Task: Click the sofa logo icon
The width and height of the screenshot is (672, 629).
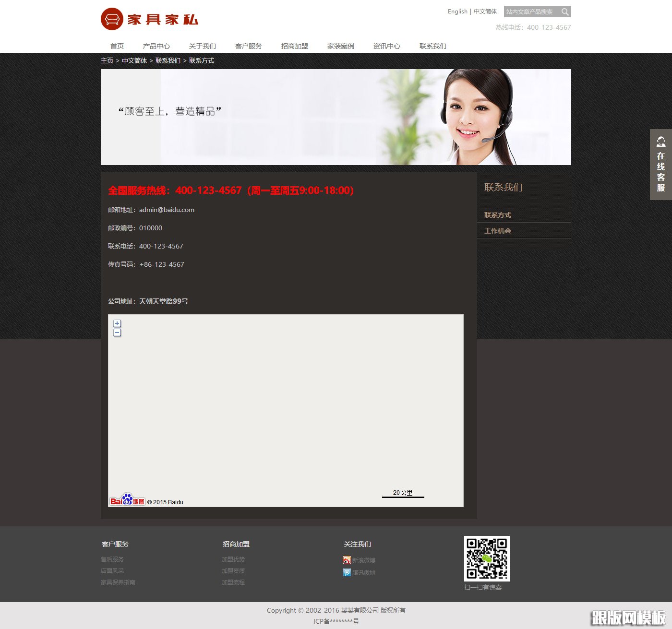Action: tap(112, 19)
